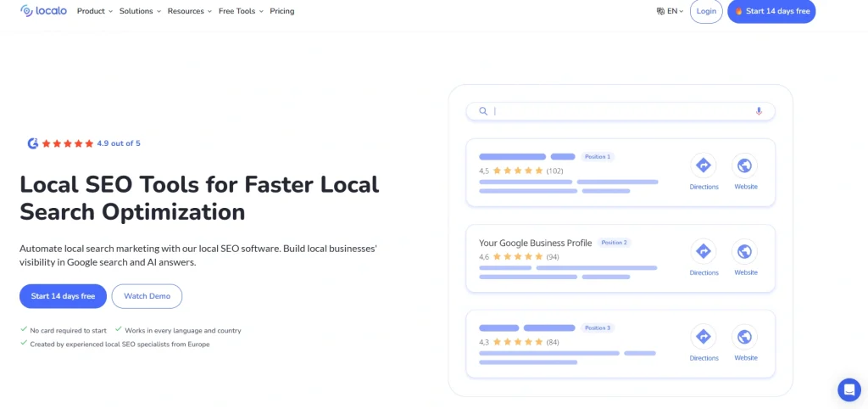Viewport: 868px width, 409px height.
Task: Open the Product menu
Action: [x=95, y=11]
